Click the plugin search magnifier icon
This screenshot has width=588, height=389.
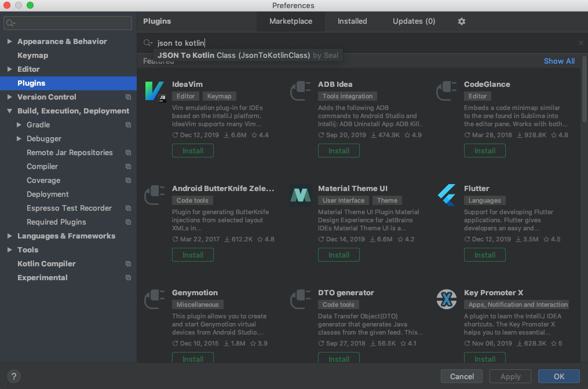point(148,43)
